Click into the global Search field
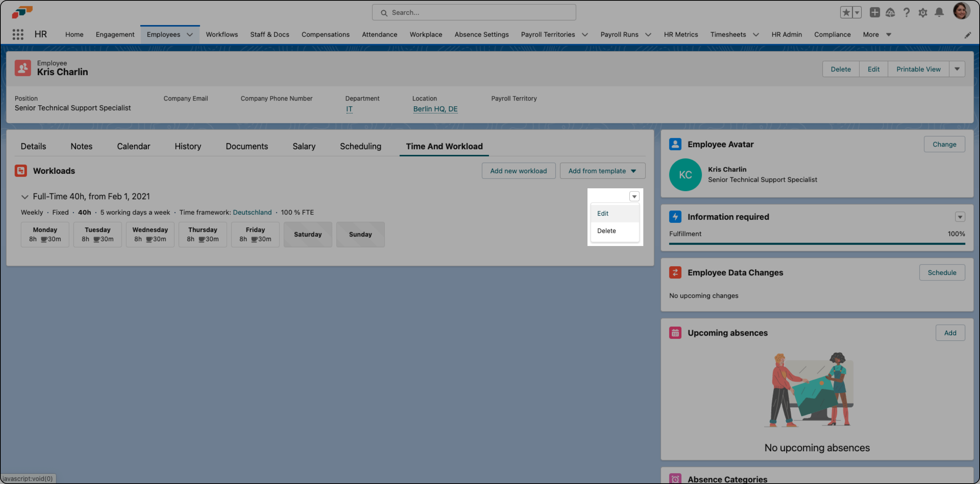Image resolution: width=980 pixels, height=484 pixels. tap(474, 13)
